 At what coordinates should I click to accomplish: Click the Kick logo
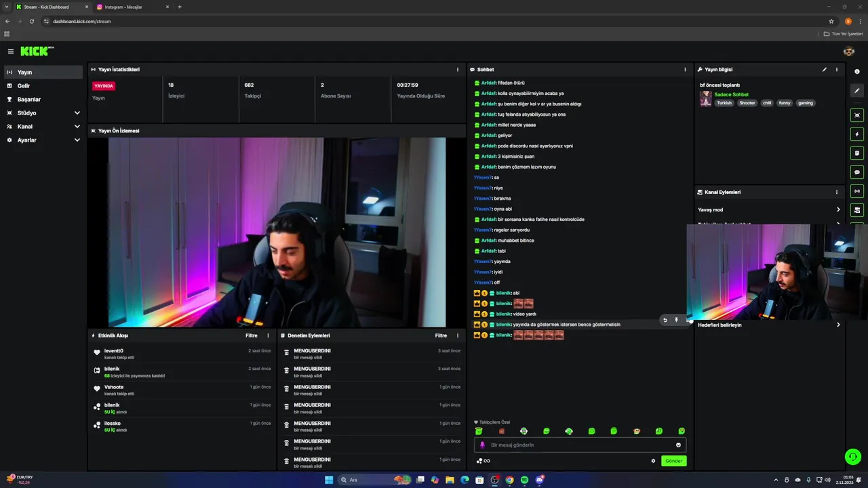point(37,51)
